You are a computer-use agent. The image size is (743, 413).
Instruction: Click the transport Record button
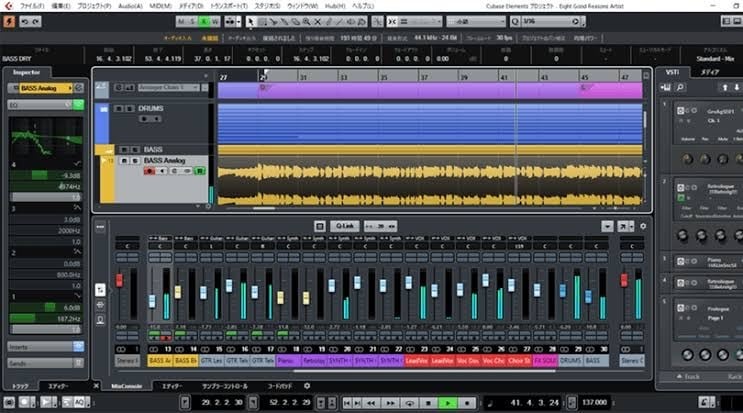point(467,403)
